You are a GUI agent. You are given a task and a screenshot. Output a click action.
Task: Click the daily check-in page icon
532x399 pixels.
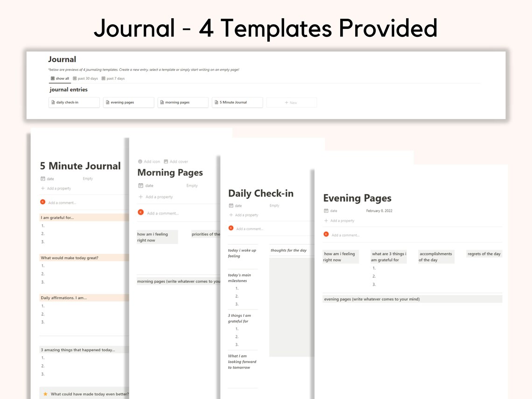click(53, 102)
